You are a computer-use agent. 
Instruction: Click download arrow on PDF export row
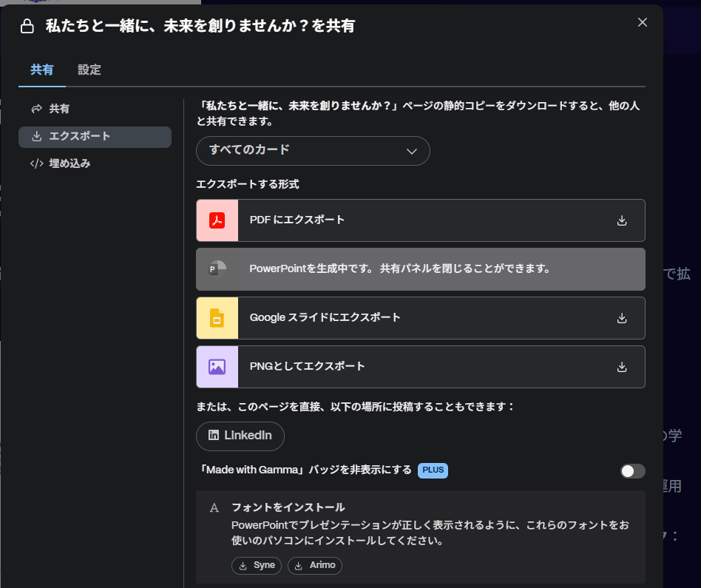click(622, 220)
